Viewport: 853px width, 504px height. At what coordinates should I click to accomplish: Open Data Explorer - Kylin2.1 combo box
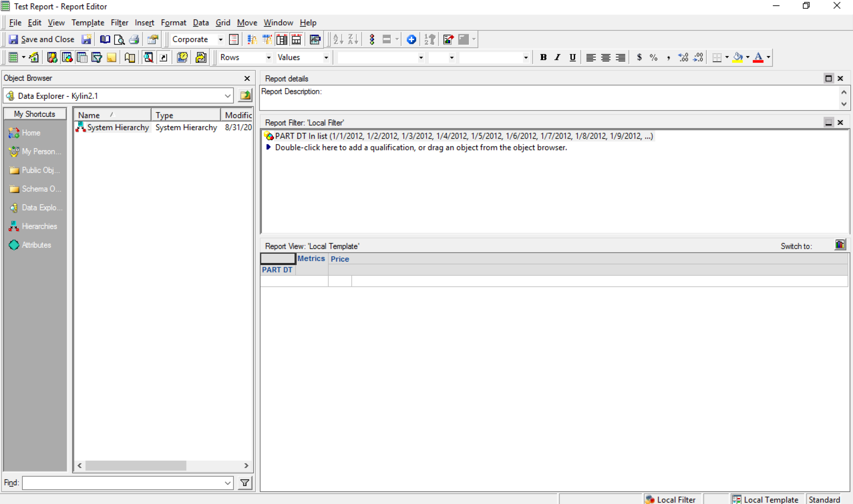click(228, 96)
